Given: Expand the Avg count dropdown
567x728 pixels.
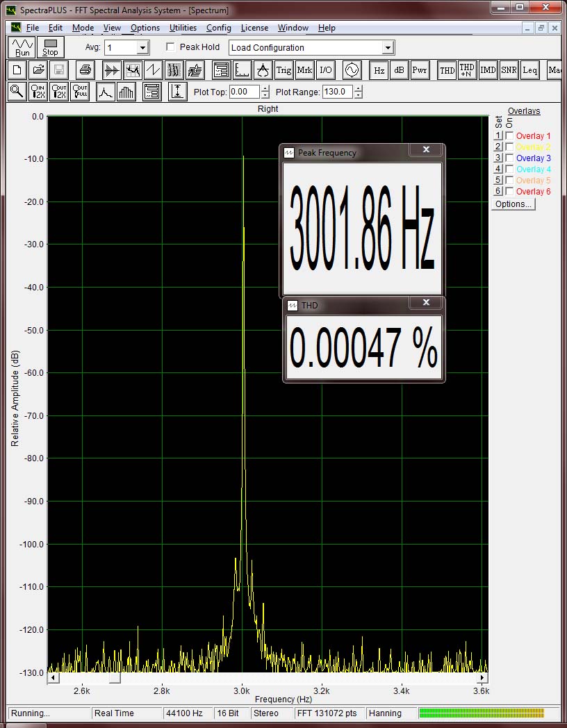Looking at the screenshot, I should coord(142,48).
